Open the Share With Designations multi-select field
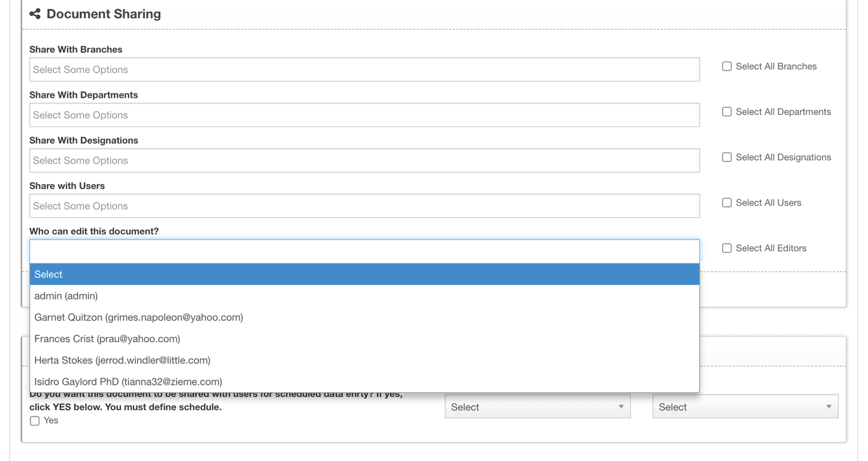Image resolution: width=868 pixels, height=461 pixels. (365, 161)
